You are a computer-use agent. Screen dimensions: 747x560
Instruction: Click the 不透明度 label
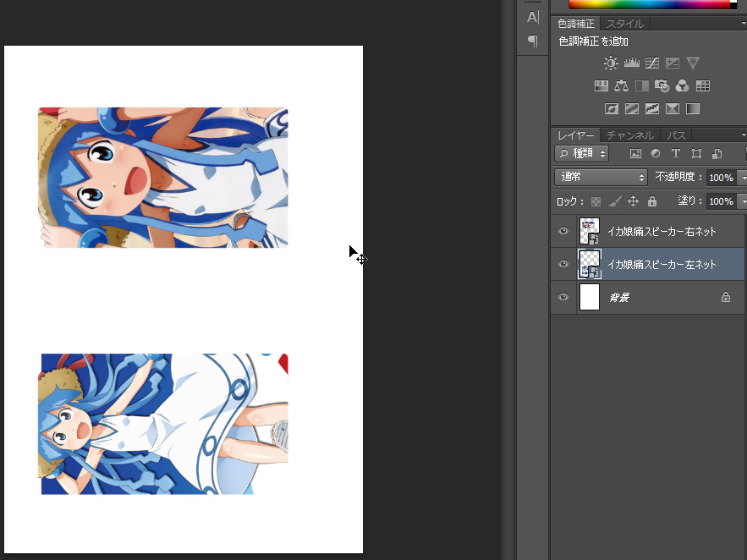pyautogui.click(x=675, y=177)
